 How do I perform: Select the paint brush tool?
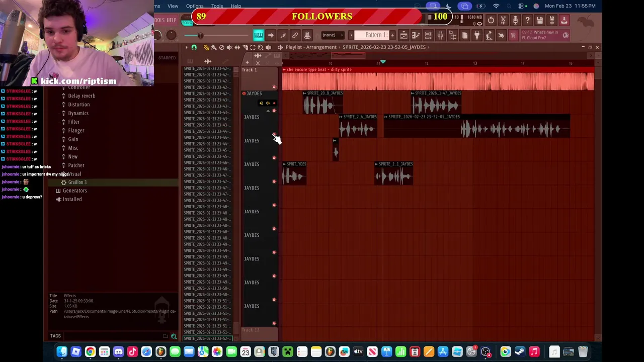tap(214, 47)
